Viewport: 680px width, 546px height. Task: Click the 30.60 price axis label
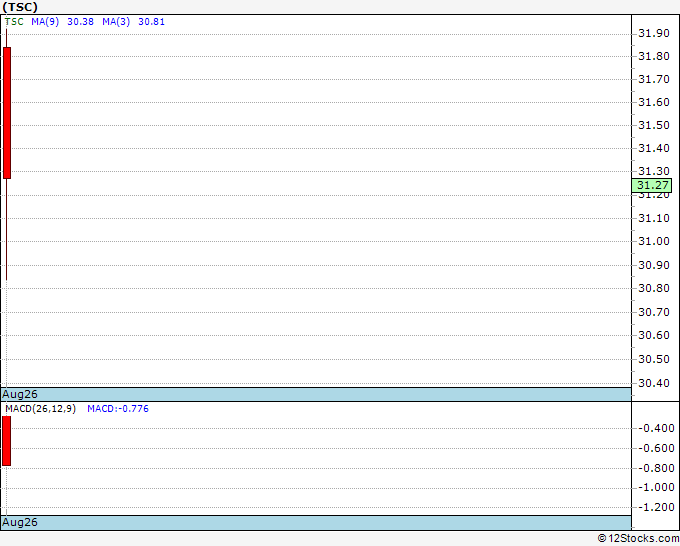click(654, 335)
